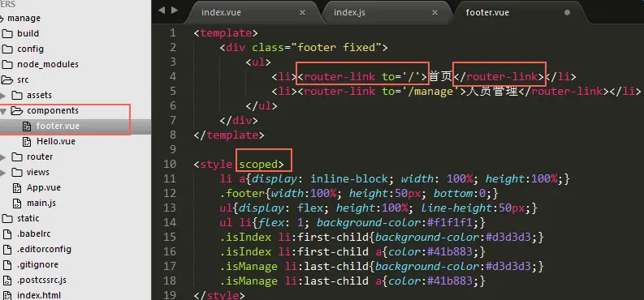Viewport: 644px width, 300px height.
Task: Open App.vue in the sidebar
Action: [44, 188]
